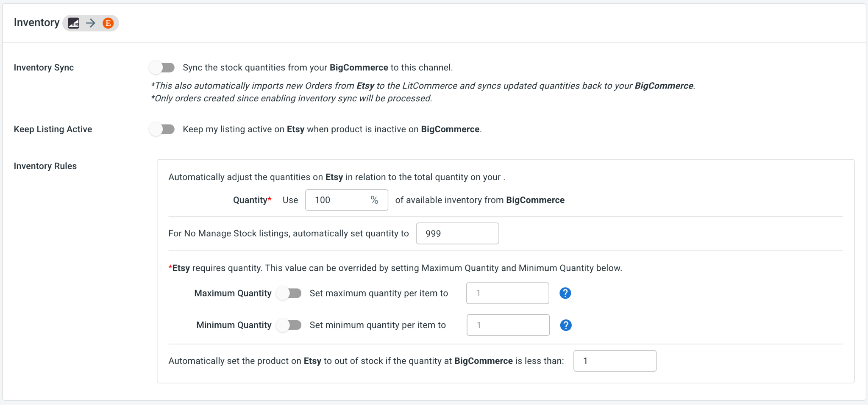
Task: Click the out of stock threshold field
Action: click(615, 361)
